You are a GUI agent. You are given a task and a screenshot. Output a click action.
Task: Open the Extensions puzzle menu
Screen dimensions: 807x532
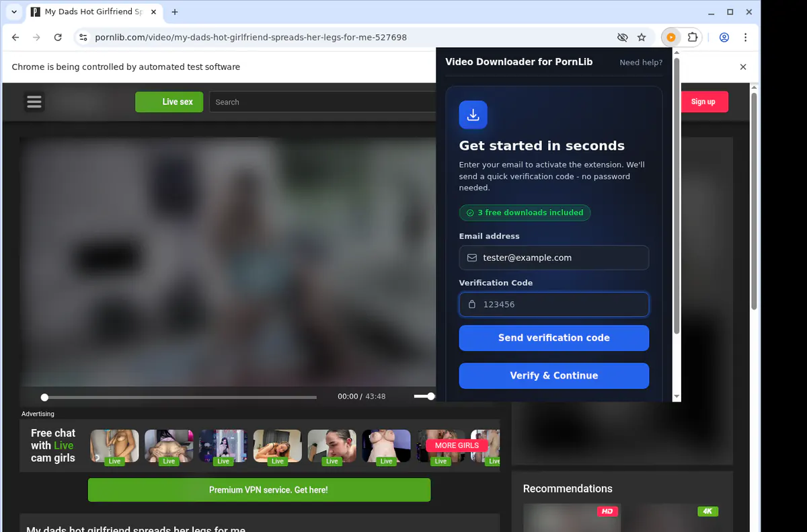[693, 38]
